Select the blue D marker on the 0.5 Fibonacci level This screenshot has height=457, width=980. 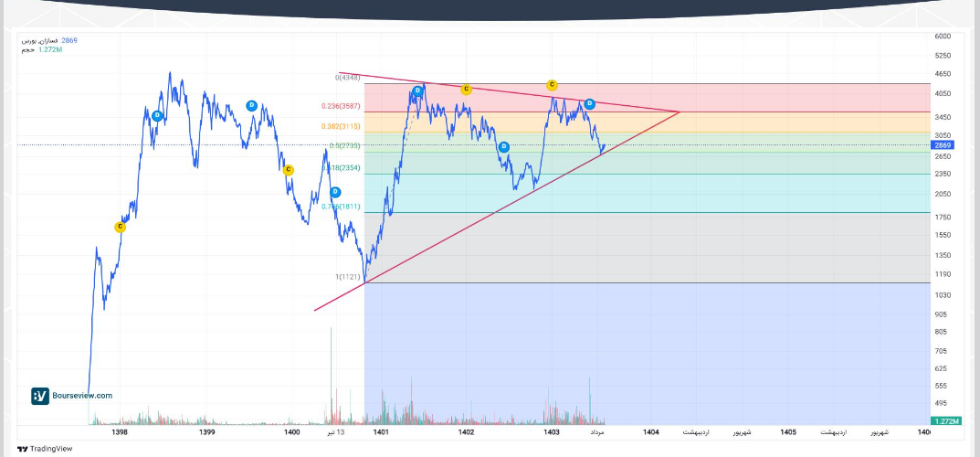[503, 146]
